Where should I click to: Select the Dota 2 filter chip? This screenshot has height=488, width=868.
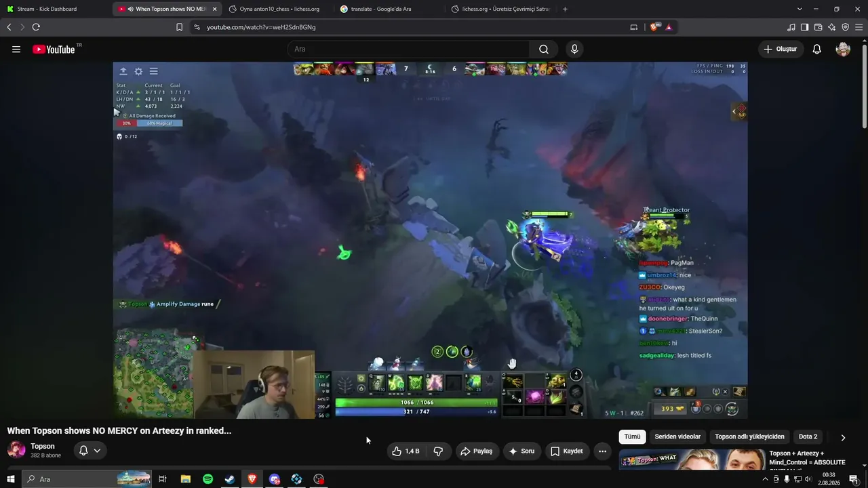(x=808, y=437)
